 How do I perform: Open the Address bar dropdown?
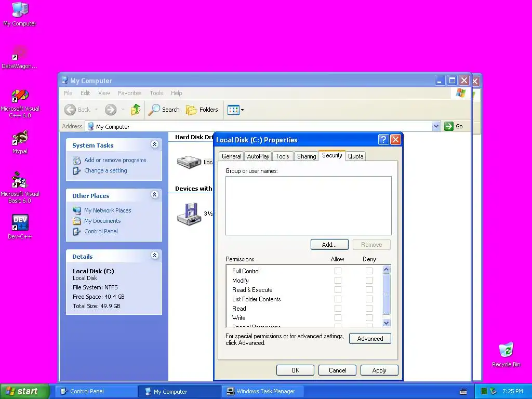click(436, 126)
